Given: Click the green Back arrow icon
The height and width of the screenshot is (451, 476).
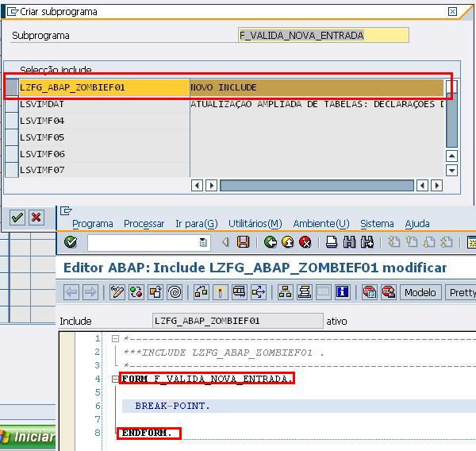Looking at the screenshot, I should 271,242.
